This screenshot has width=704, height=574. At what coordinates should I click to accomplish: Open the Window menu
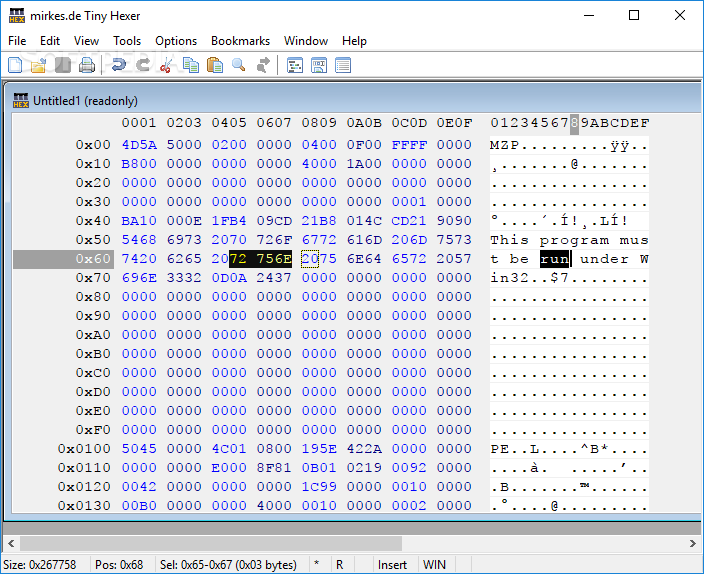coord(306,41)
